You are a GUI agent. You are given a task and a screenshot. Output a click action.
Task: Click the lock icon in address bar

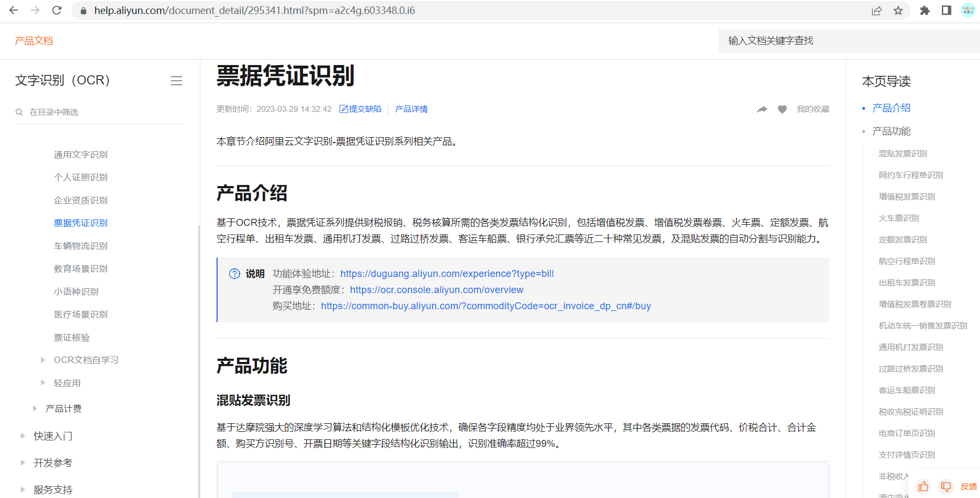click(x=83, y=11)
